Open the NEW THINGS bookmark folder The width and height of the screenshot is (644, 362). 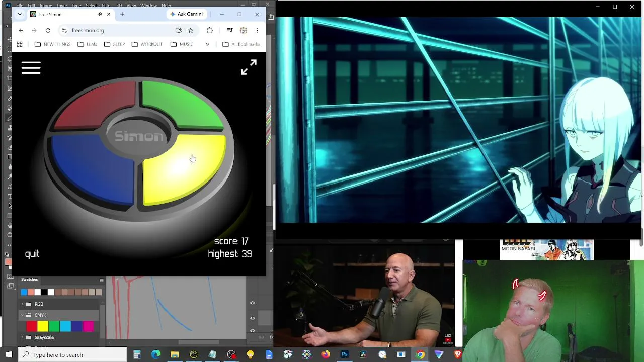52,44
